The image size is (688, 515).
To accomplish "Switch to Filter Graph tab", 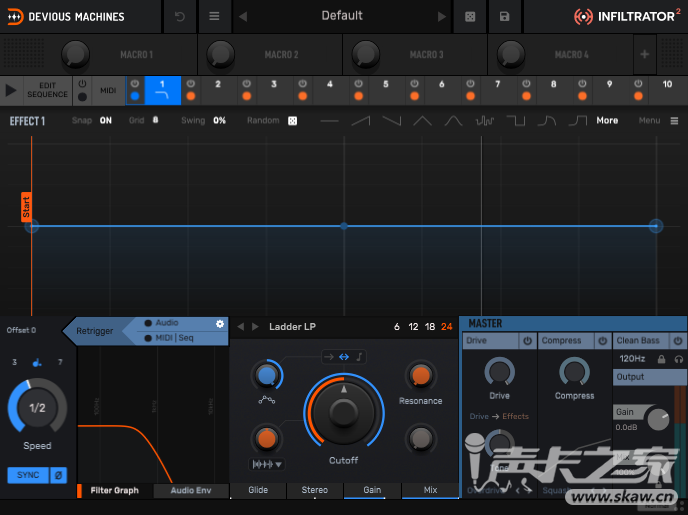I will pyautogui.click(x=115, y=490).
